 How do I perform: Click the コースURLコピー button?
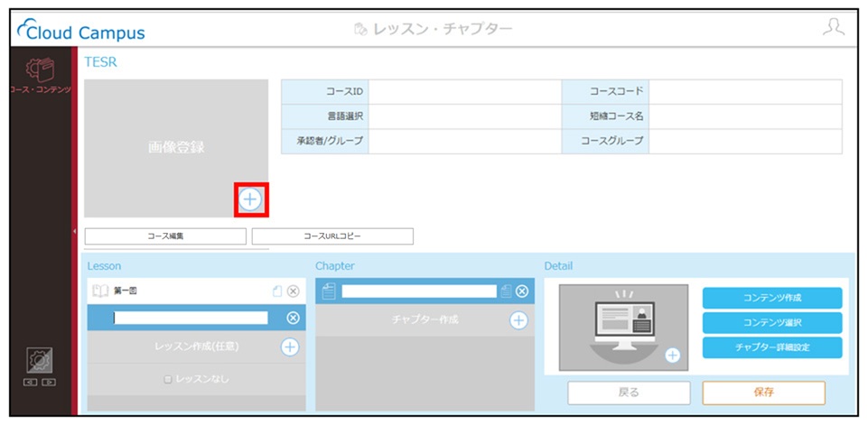click(x=332, y=236)
